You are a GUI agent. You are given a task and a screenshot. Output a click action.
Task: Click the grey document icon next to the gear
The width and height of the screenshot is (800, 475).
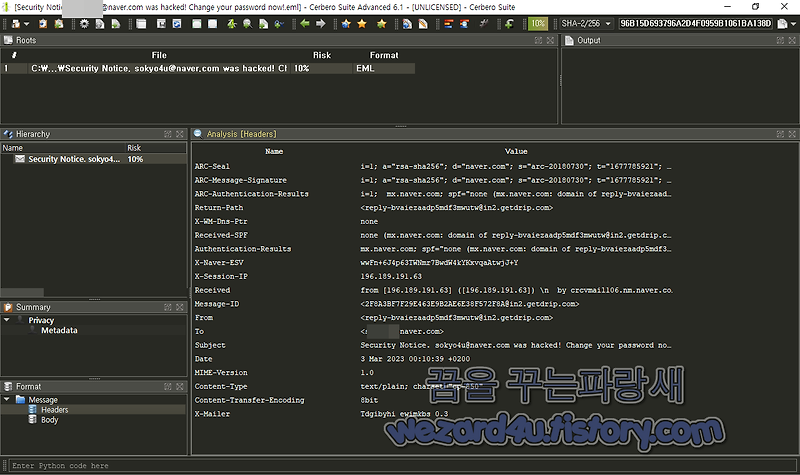(100, 23)
